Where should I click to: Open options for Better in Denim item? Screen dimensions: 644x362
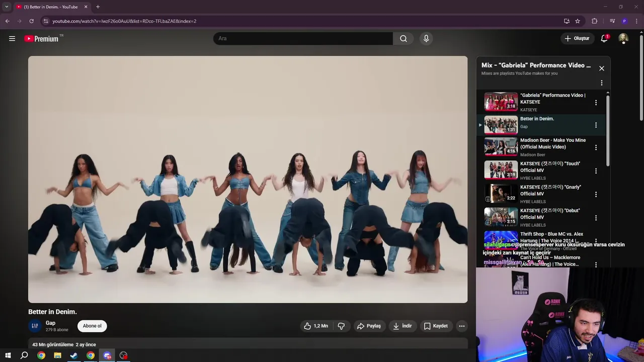coord(596,125)
